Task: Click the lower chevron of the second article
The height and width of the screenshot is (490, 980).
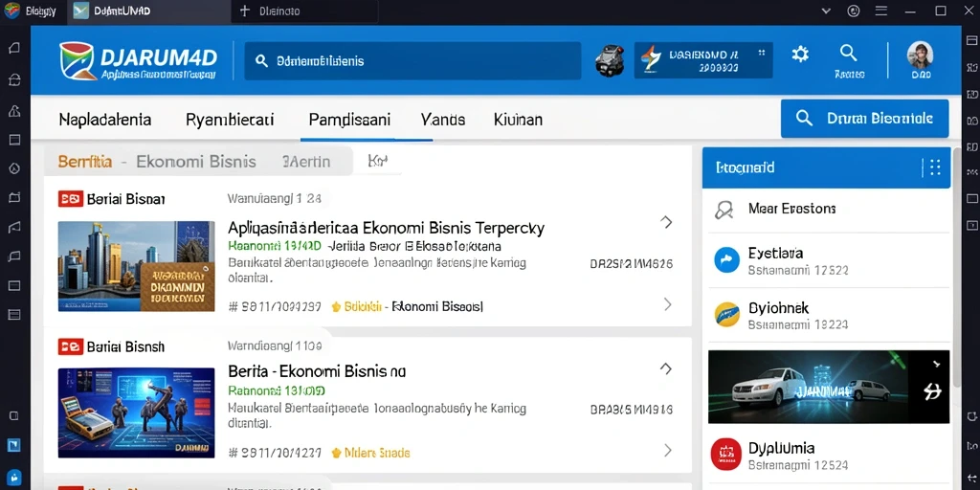Action: pyautogui.click(x=667, y=450)
